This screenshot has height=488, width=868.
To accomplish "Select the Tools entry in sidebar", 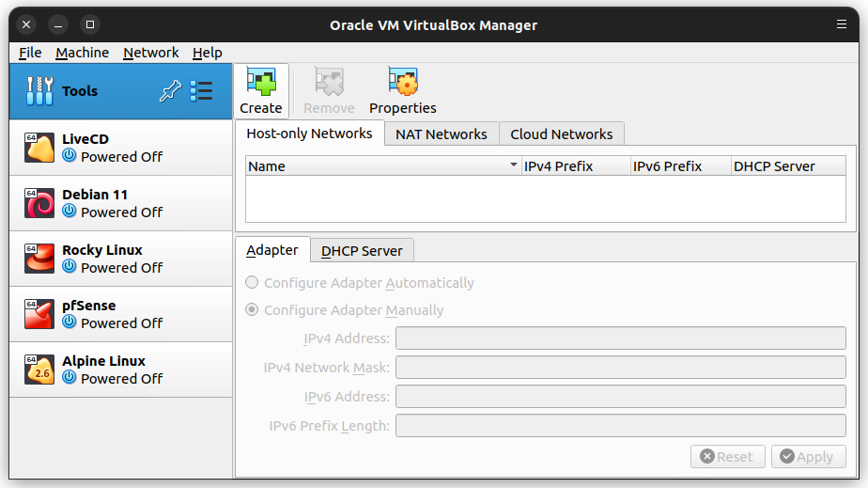I will tap(120, 91).
